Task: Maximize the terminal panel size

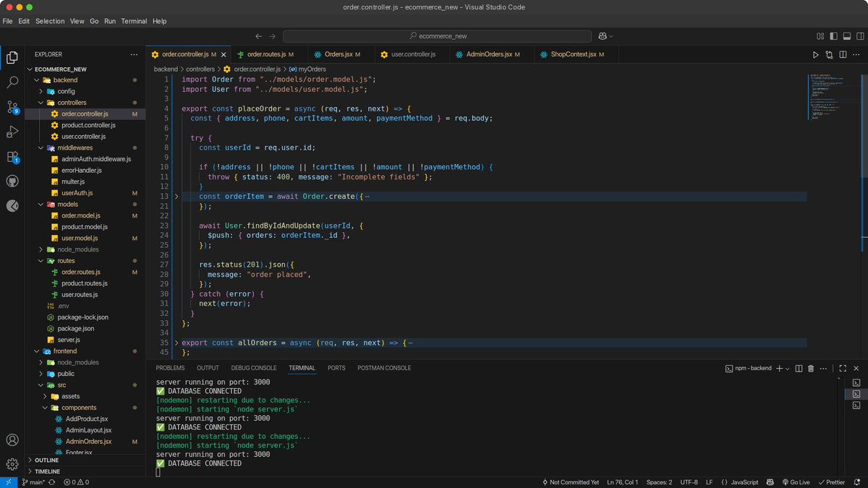Action: (x=841, y=368)
